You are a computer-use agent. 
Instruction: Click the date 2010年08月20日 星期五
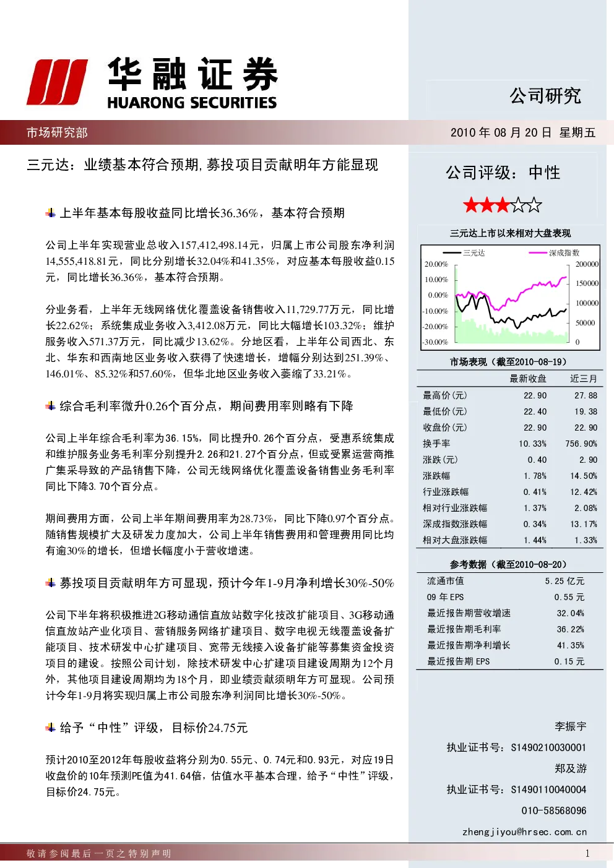coord(523,132)
